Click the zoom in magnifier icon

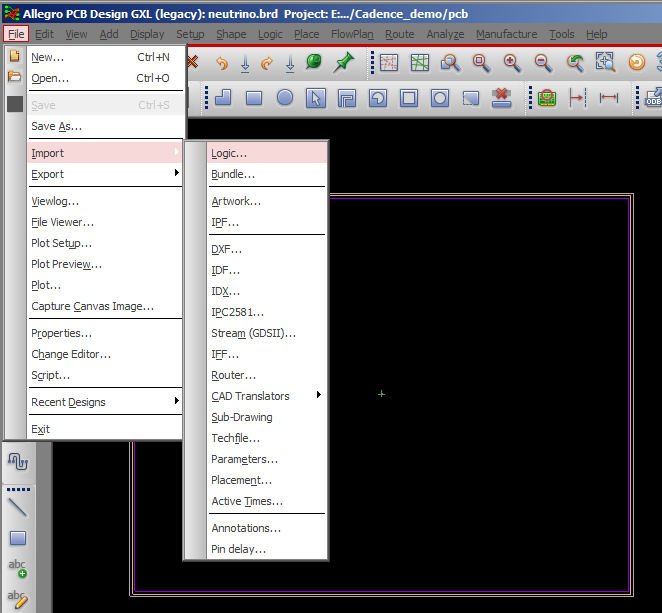pyautogui.click(x=512, y=63)
